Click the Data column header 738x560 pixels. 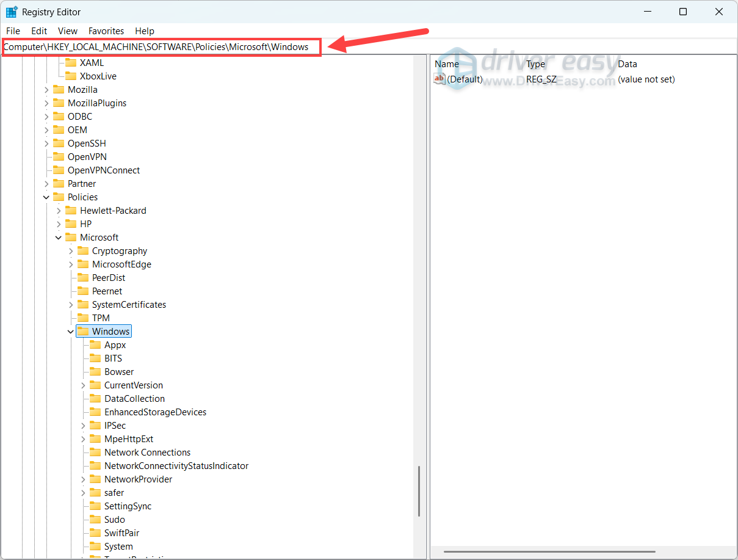[x=628, y=64]
